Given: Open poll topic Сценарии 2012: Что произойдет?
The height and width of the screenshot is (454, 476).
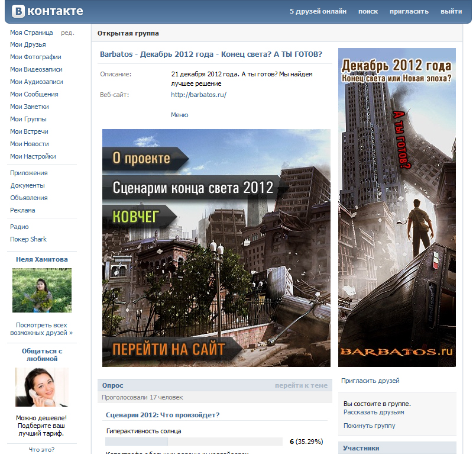Looking at the screenshot, I should tap(163, 415).
